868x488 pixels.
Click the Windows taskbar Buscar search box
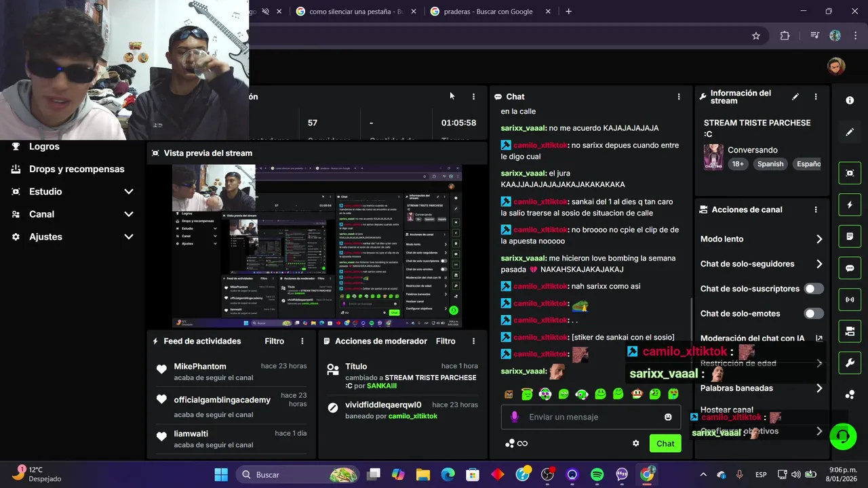tap(298, 474)
